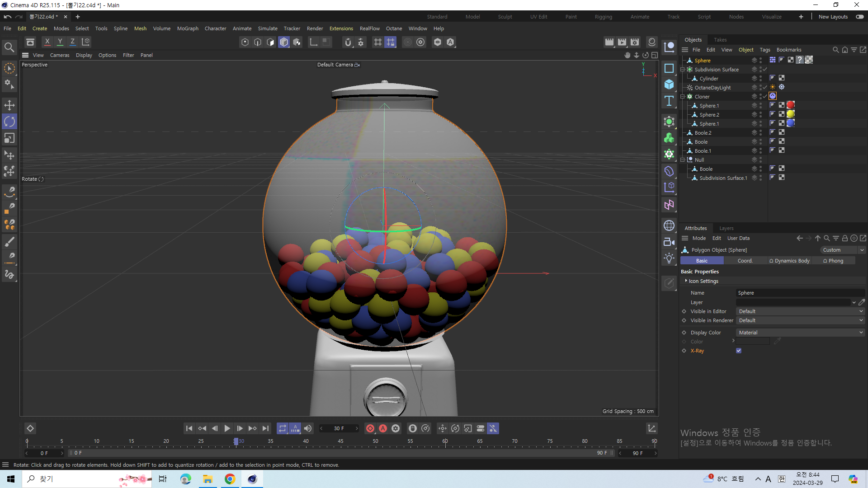This screenshot has height=488, width=868.
Task: Open the Visible in Renderer dropdown
Action: [x=800, y=320]
